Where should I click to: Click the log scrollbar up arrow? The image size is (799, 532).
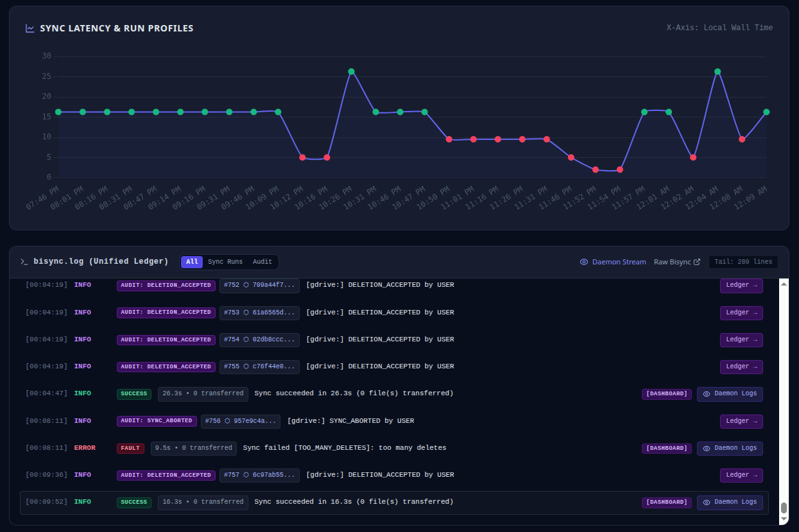[784, 284]
